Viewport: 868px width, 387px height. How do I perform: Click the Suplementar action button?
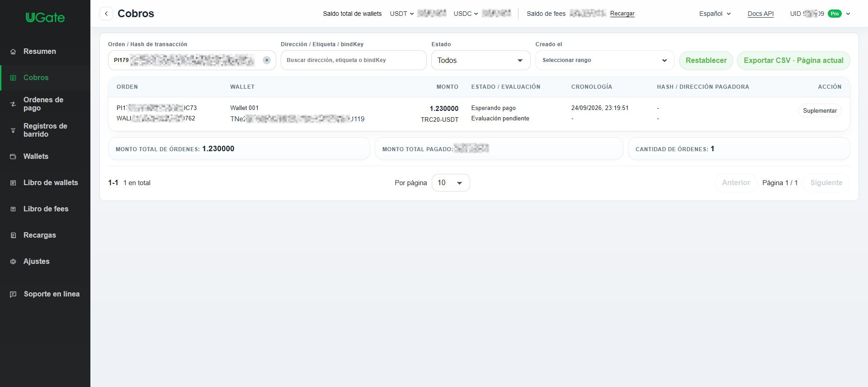[820, 110]
